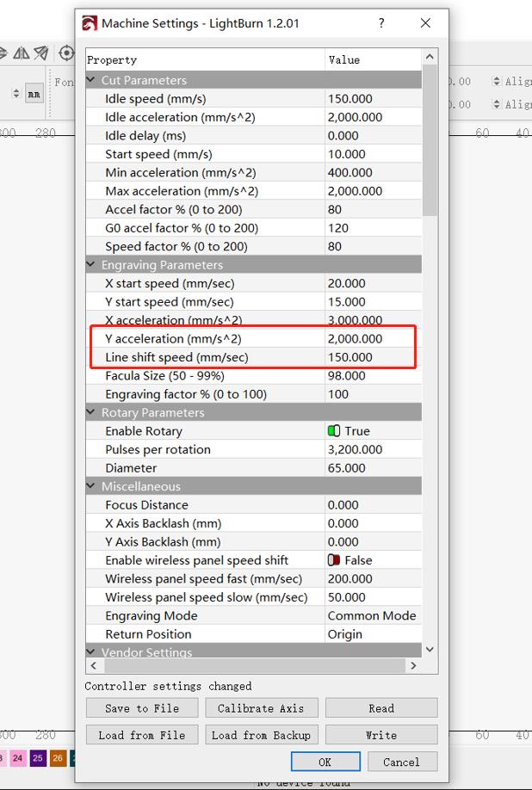This screenshot has height=790, width=532.
Task: Toggle Enable wireless panel speed shift switch
Action: pos(333,560)
